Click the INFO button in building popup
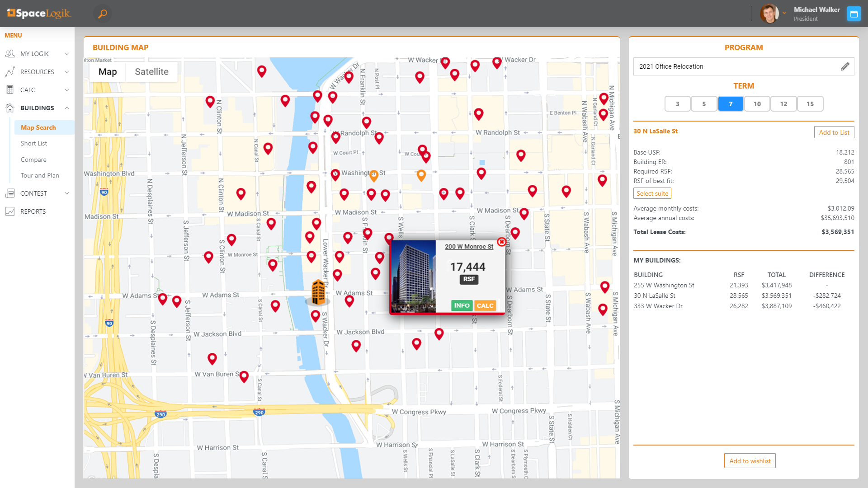Screen dimensions: 868x488 462,305
